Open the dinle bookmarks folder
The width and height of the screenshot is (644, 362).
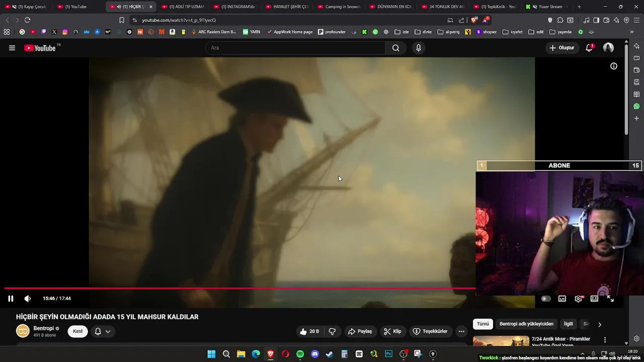tap(423, 32)
